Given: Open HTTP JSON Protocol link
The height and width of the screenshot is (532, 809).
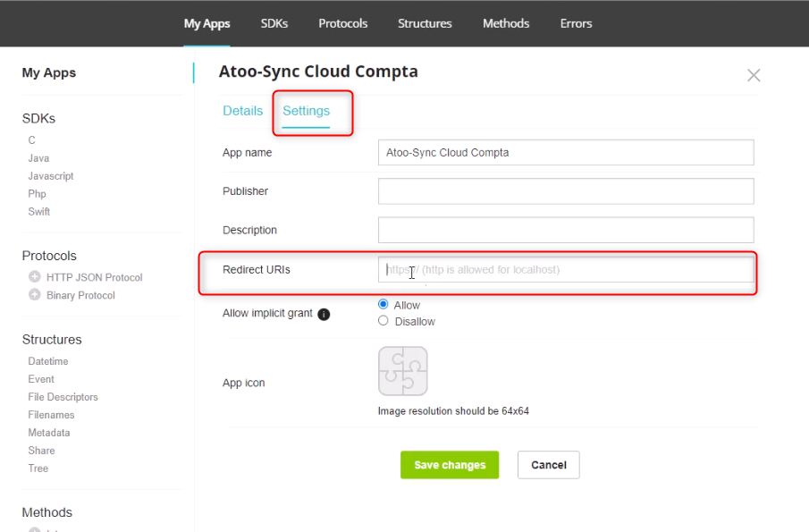Looking at the screenshot, I should pos(95,277).
